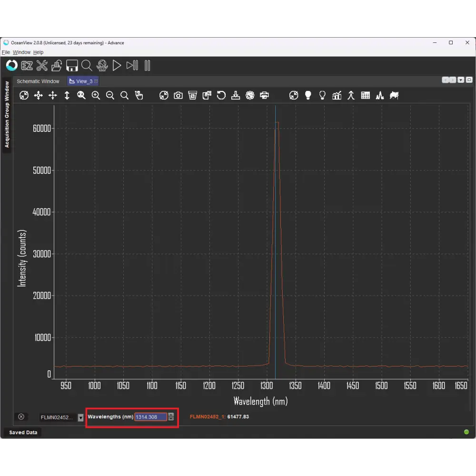Click the plain magnifier zoom reset icon
Image resolution: width=476 pixels, height=476 pixels.
124,96
